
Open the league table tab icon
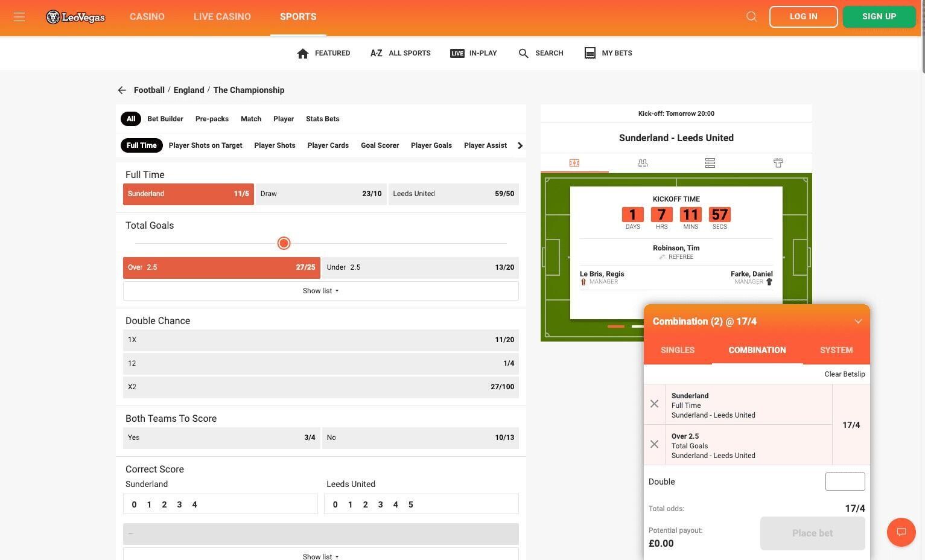pos(710,163)
